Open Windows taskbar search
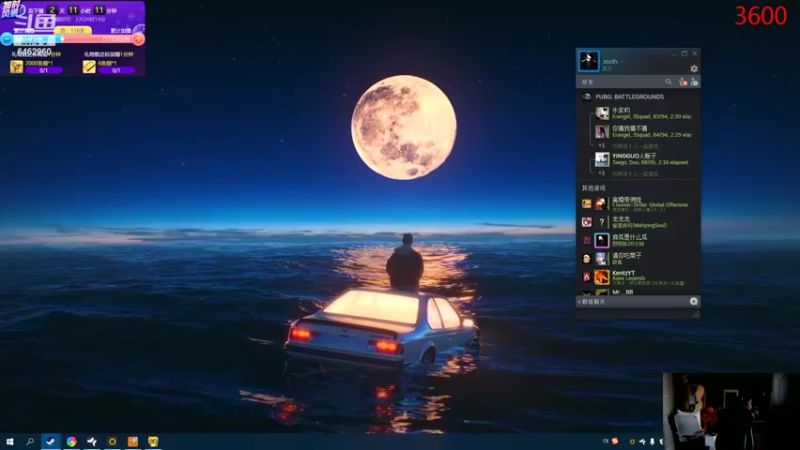 pyautogui.click(x=30, y=441)
